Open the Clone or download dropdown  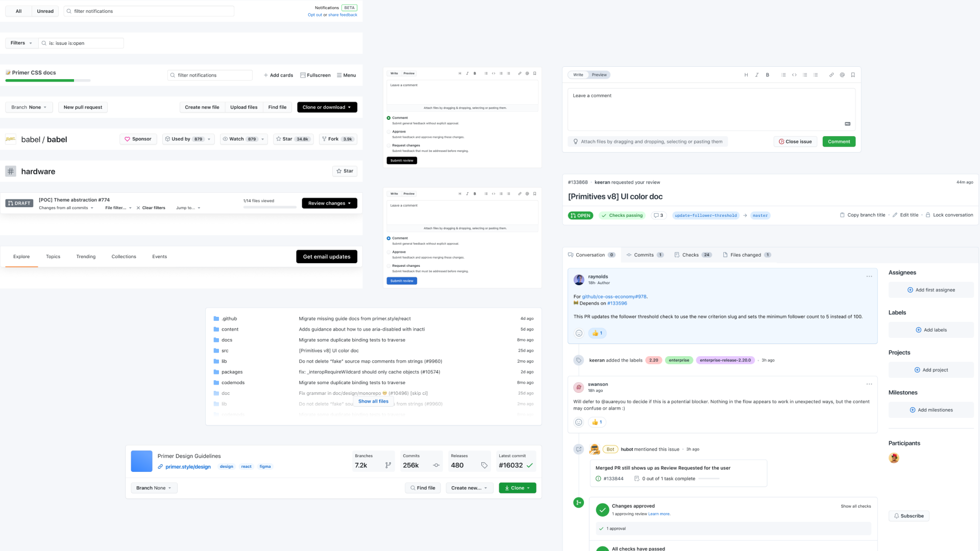(327, 107)
